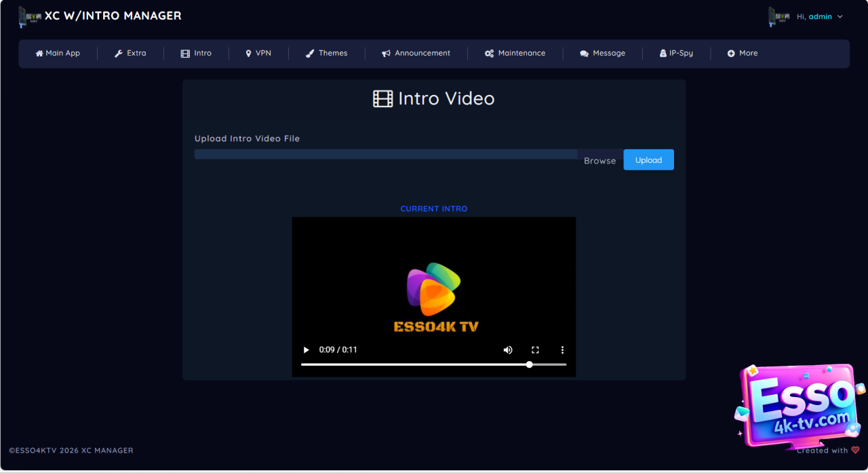Click the intro video file input field

385,155
